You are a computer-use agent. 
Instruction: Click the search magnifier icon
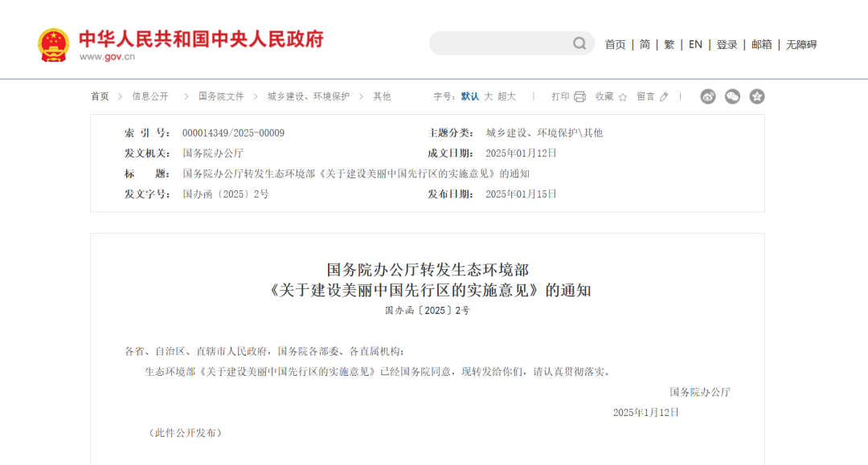[x=579, y=43]
